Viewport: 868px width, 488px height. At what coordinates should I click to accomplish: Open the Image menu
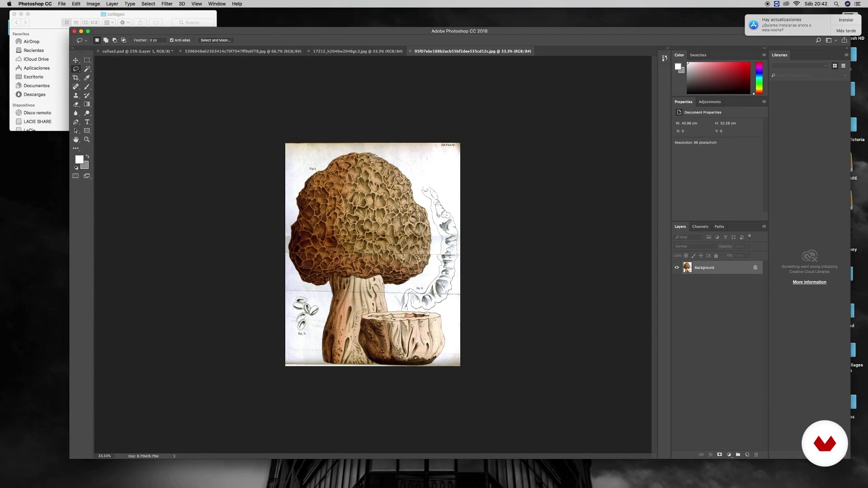(93, 4)
